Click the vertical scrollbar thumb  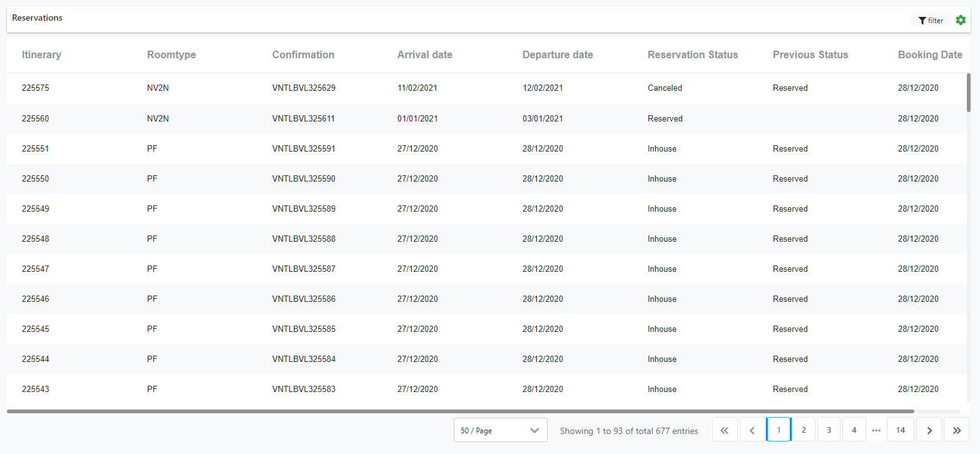(969, 91)
